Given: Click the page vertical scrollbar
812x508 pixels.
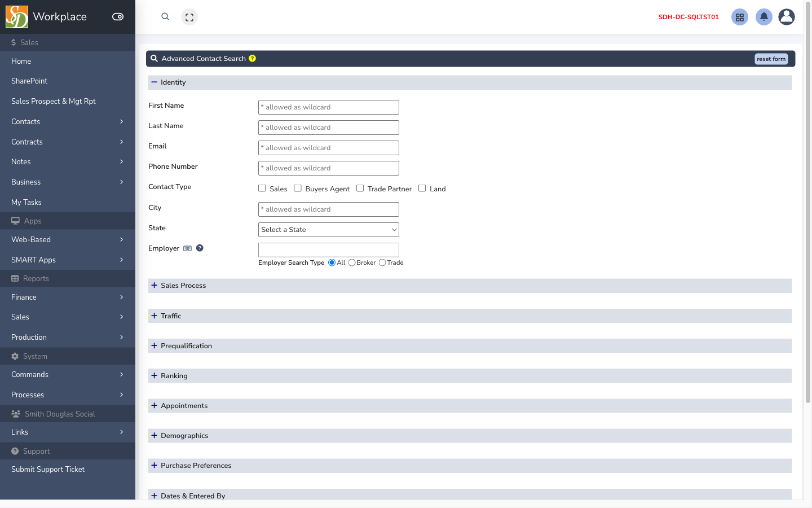Looking at the screenshot, I should [x=808, y=203].
